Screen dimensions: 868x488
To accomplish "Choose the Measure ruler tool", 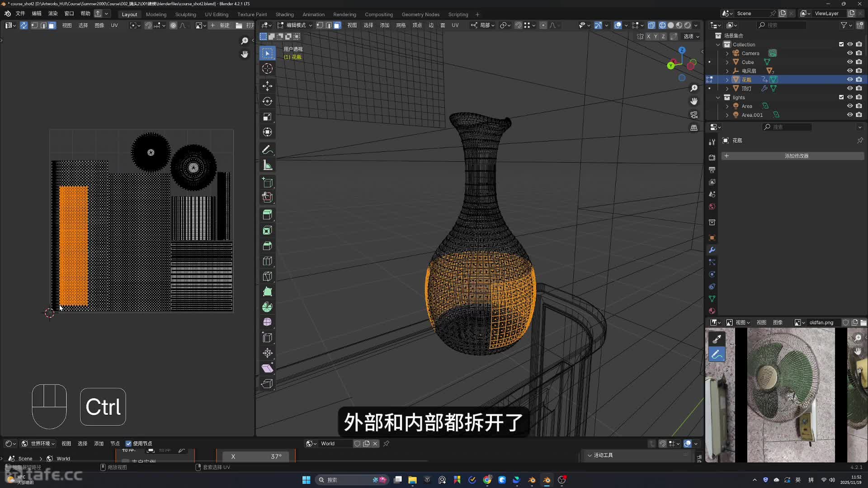I will click(x=267, y=165).
